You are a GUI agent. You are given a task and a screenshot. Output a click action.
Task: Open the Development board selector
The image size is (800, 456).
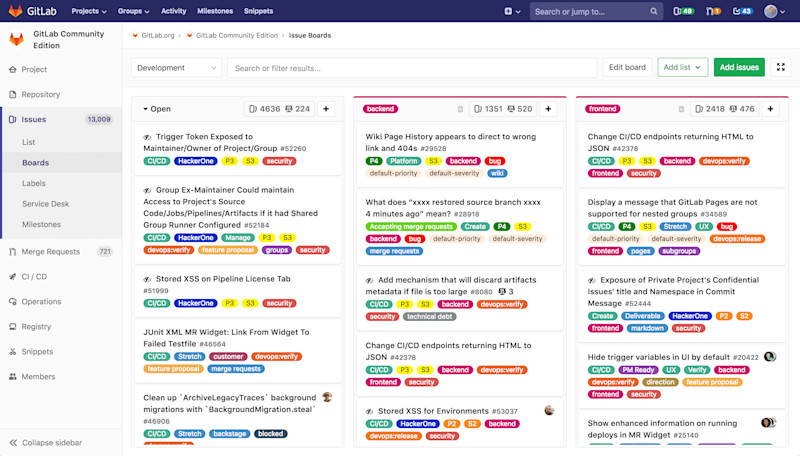[x=176, y=67]
